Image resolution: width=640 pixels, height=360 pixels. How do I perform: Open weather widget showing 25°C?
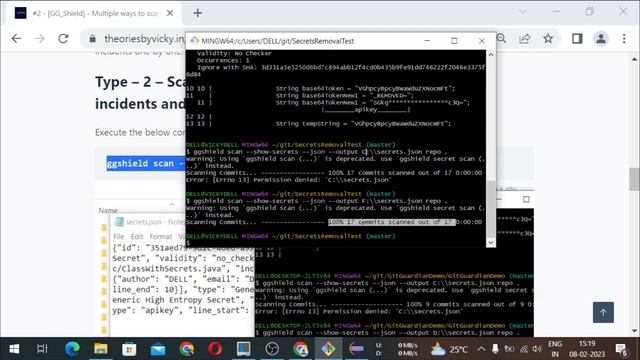(x=449, y=349)
